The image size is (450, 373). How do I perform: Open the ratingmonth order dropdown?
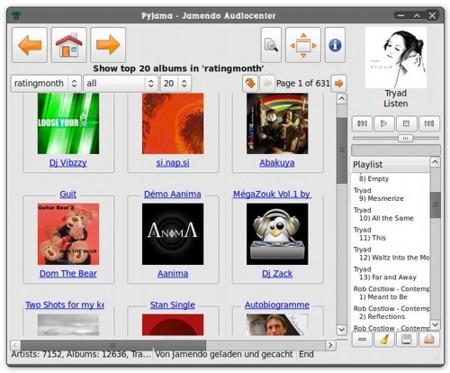[46, 83]
